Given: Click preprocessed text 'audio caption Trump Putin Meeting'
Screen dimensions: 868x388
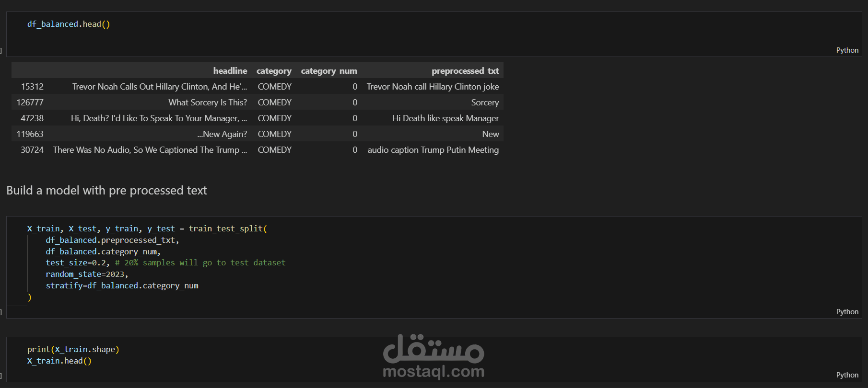Looking at the screenshot, I should 433,150.
